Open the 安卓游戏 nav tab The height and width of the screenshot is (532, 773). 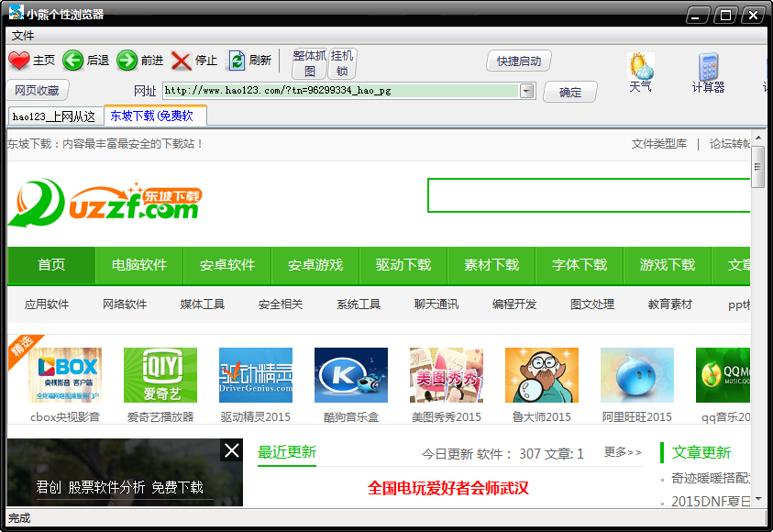pyautogui.click(x=315, y=265)
